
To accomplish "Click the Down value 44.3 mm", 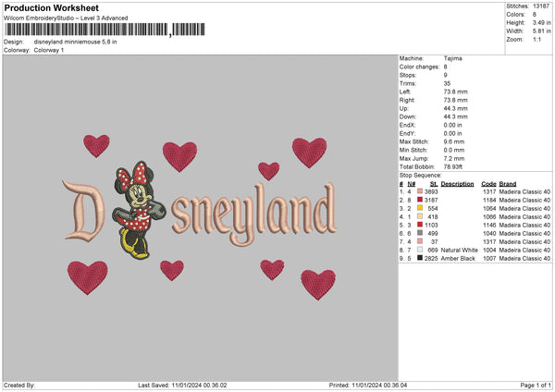I will click(x=455, y=116).
